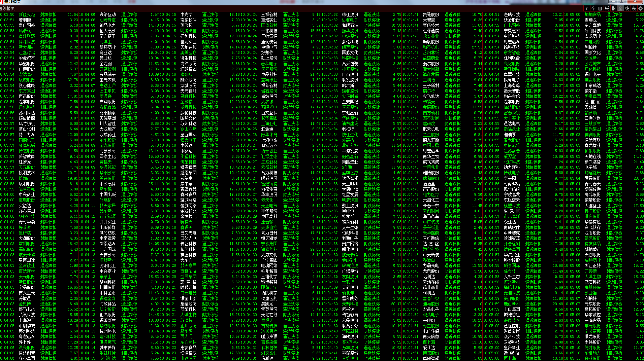Click price 11.54 in 新疆火炬 row
The width and height of the screenshot is (644, 361).
tap(73, 14)
